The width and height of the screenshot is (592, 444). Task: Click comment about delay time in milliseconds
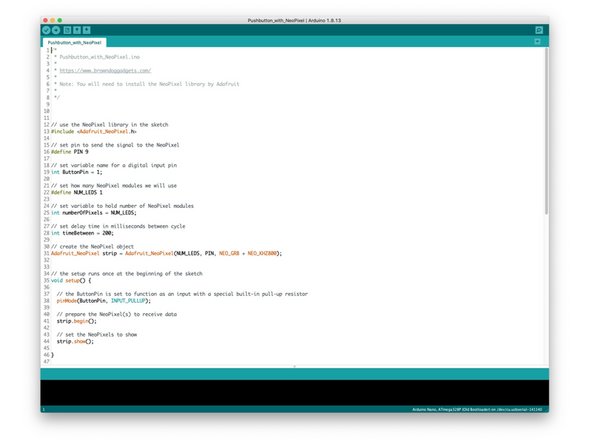118,227
